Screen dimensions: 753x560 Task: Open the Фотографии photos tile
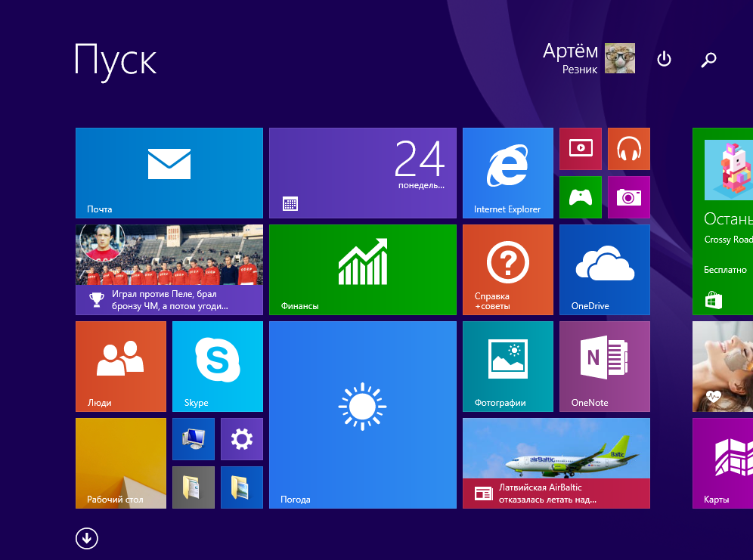[x=507, y=367]
